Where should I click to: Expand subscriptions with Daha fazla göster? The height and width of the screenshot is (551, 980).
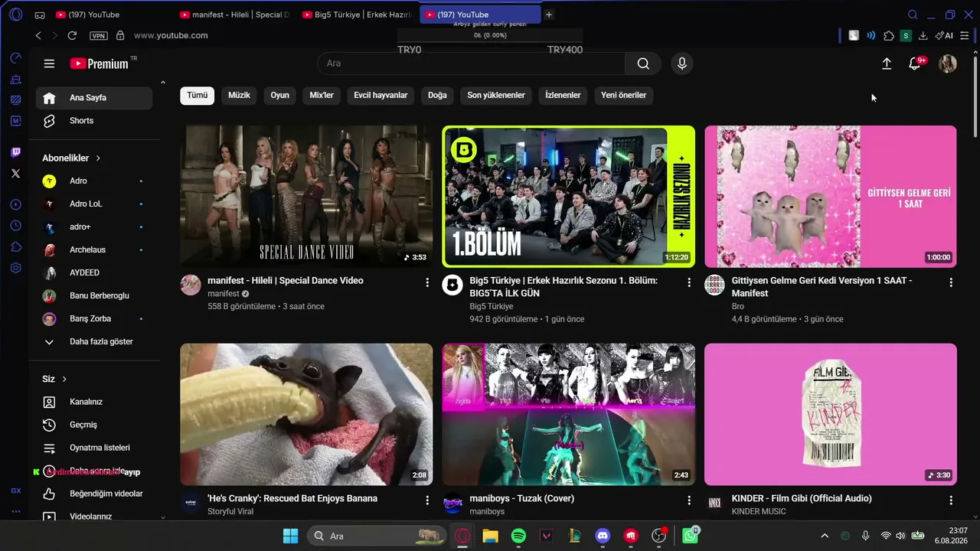pyautogui.click(x=94, y=341)
